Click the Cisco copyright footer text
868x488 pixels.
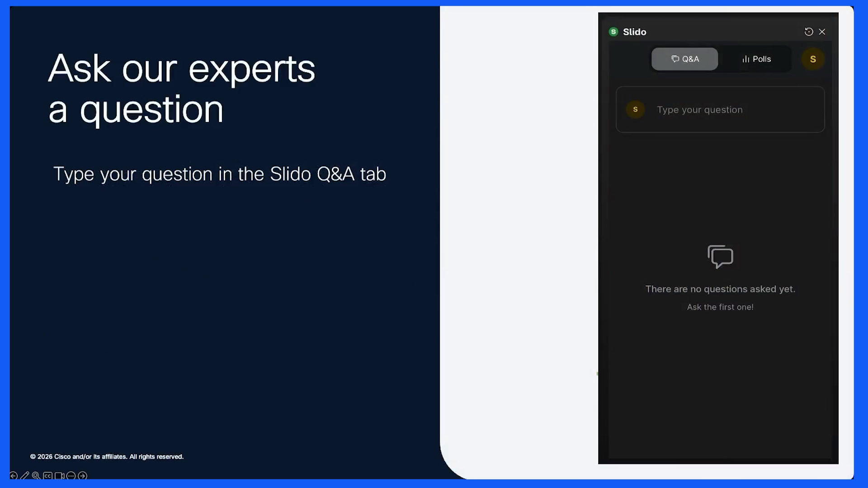107,457
